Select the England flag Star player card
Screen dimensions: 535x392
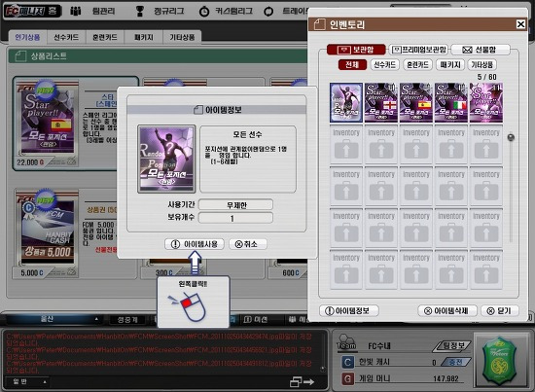[381, 102]
